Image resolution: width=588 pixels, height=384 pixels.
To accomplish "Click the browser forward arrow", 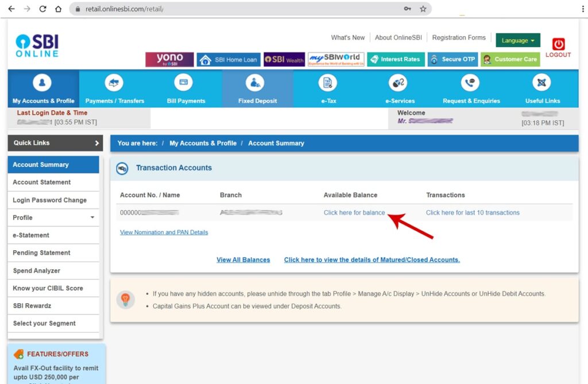I will [27, 9].
